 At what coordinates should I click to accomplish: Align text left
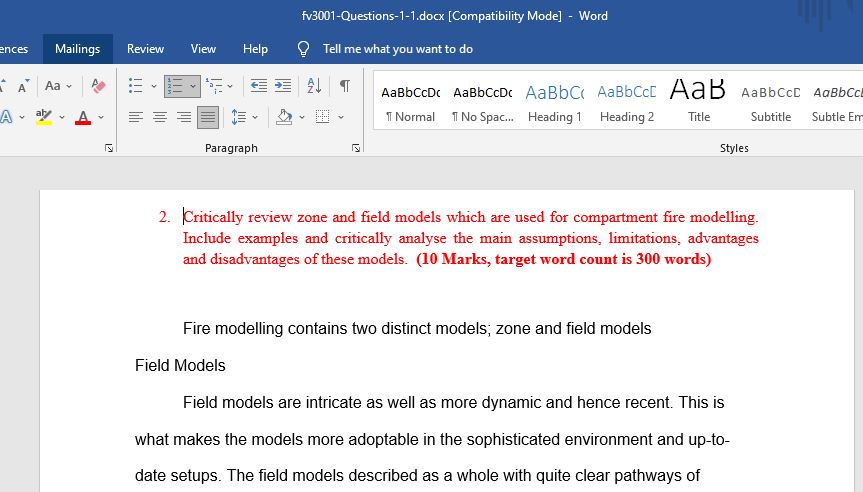135,117
